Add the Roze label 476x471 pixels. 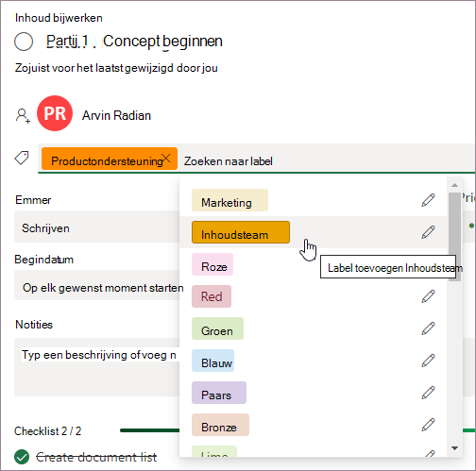(212, 264)
